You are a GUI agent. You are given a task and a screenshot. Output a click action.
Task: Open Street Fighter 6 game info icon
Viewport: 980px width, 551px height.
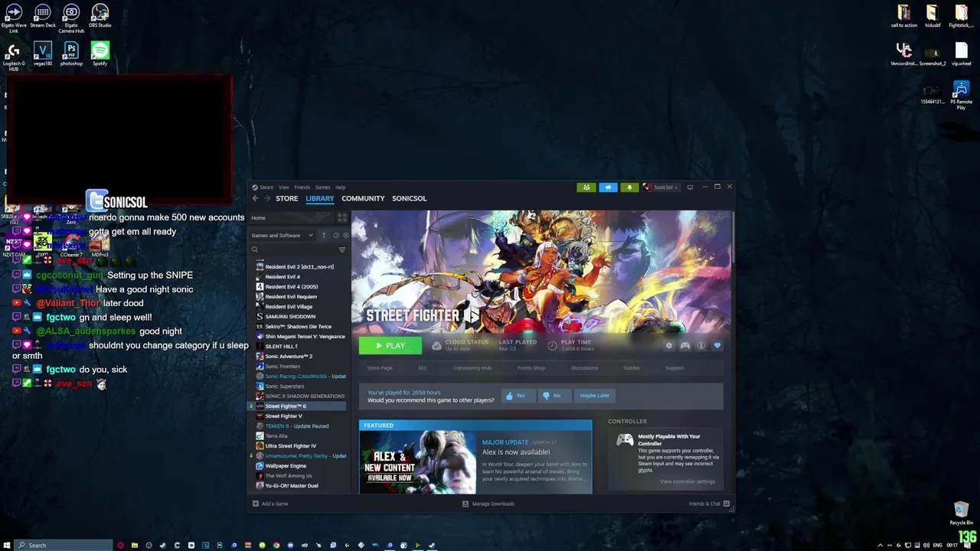[701, 346]
